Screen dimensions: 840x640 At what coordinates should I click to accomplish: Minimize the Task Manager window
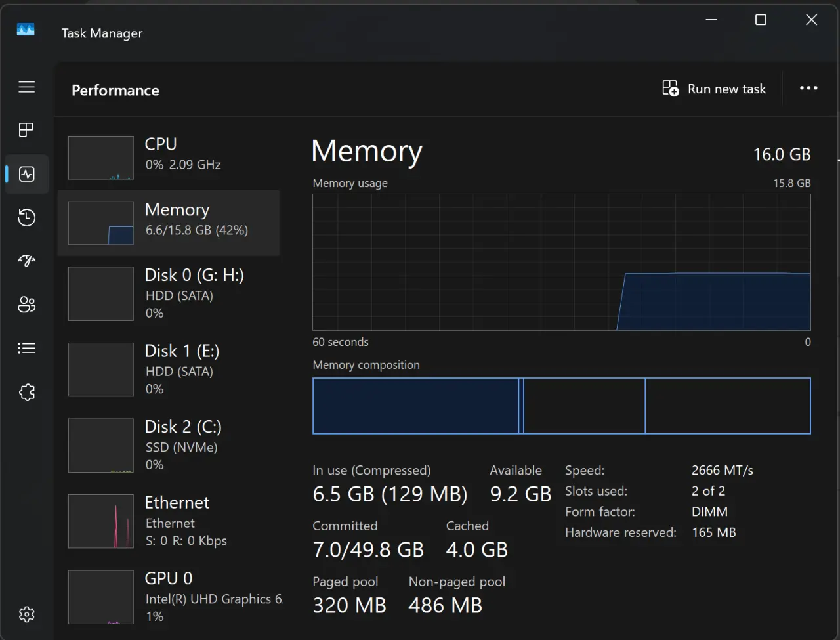(x=710, y=20)
